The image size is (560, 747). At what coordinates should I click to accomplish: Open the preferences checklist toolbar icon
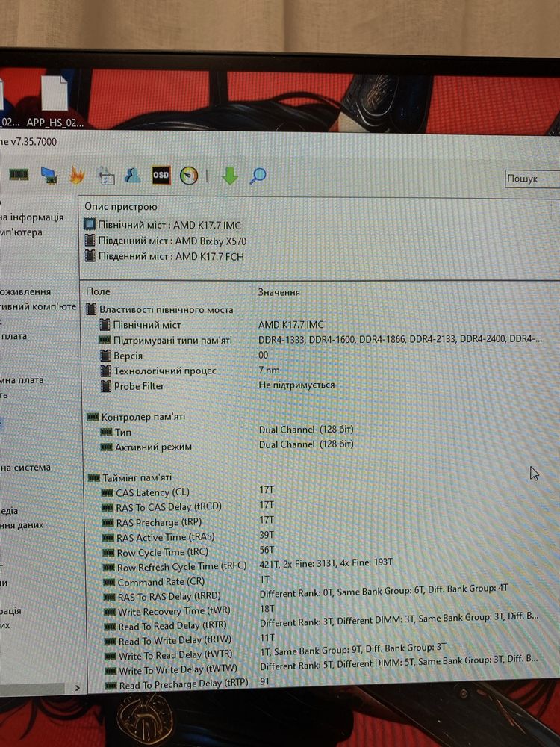pos(106,176)
